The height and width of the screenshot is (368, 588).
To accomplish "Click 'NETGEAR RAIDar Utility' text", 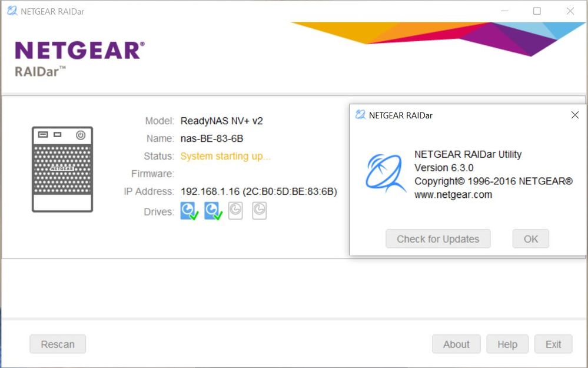I will pos(468,154).
